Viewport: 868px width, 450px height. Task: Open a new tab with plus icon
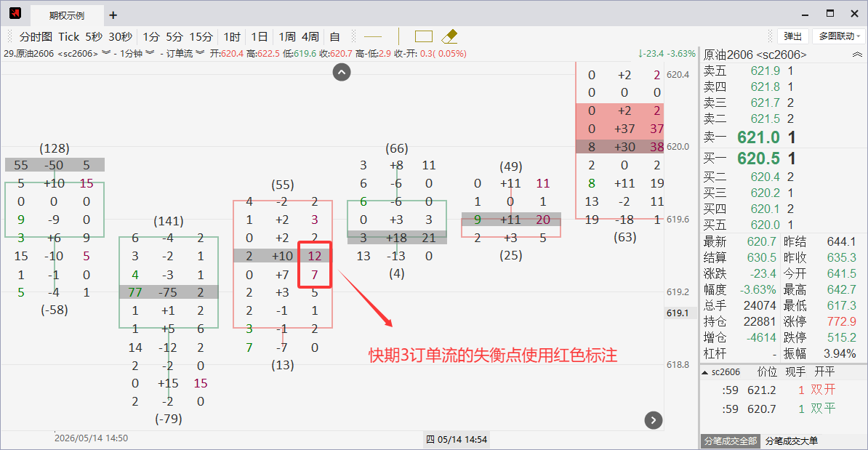click(113, 15)
